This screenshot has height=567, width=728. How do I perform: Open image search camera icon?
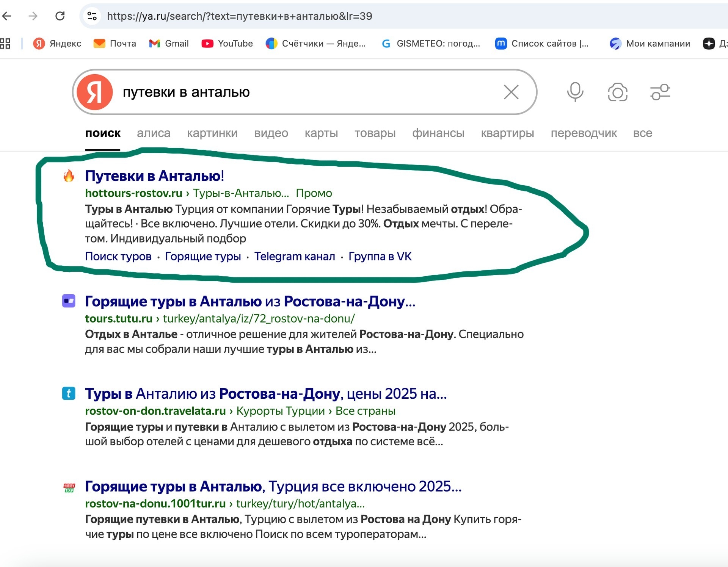point(617,92)
